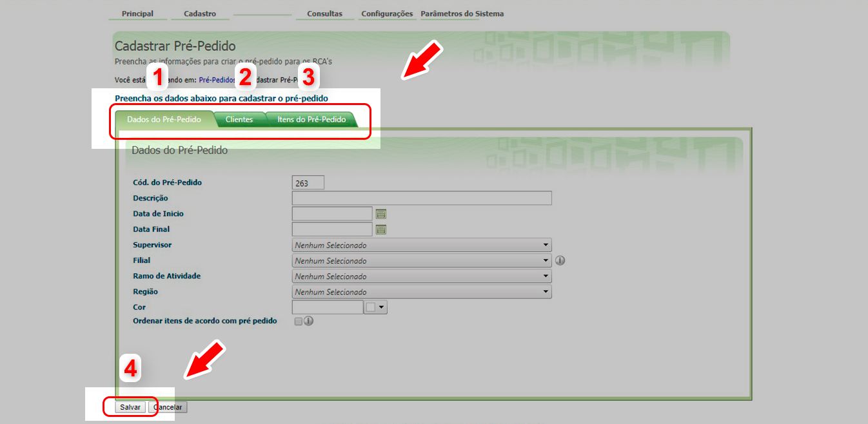Image resolution: width=868 pixels, height=424 pixels.
Task: Click the Data Final text field
Action: [332, 229]
